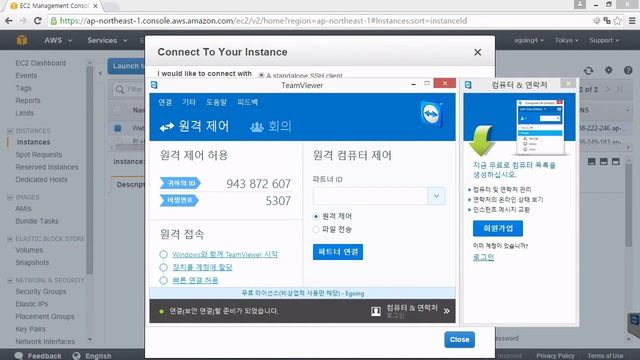This screenshot has height=360, width=640.
Task: Click the 귀하의 ID label badge
Action: pos(180,183)
